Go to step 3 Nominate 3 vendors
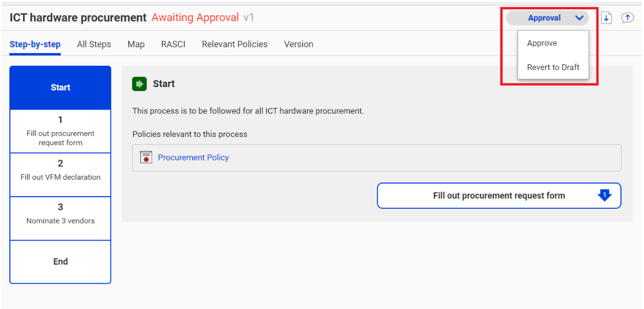 (x=60, y=218)
